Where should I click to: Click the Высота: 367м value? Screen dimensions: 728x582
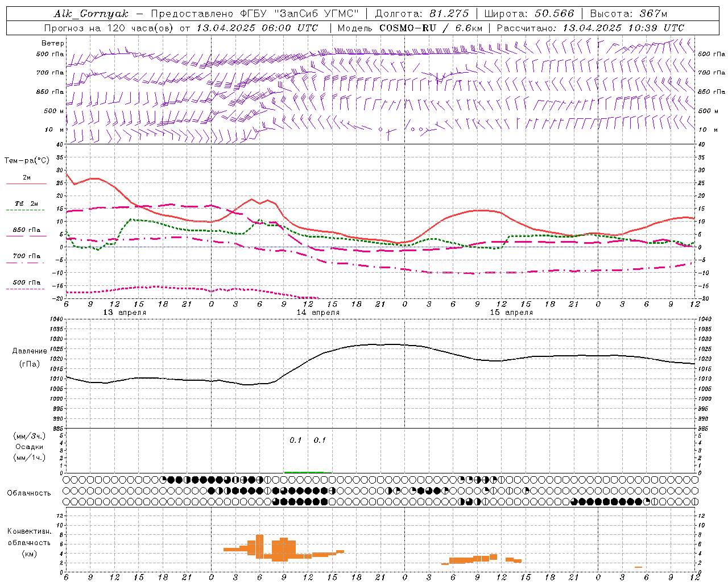(628, 14)
